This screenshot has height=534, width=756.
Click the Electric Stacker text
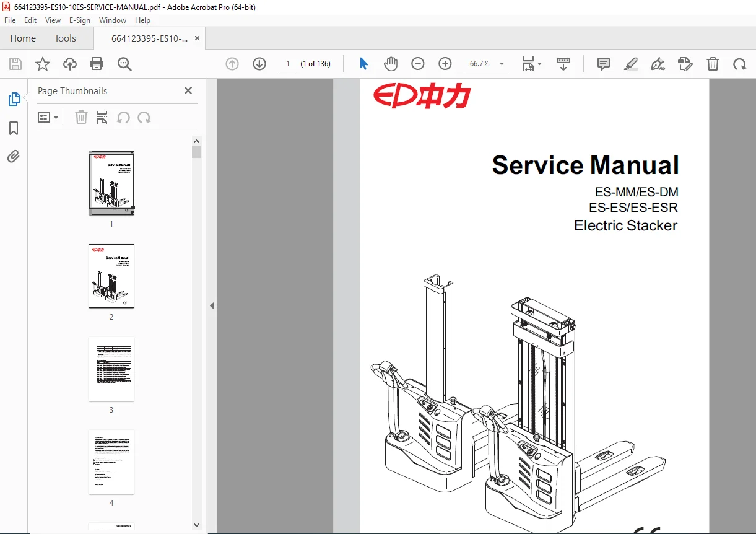(625, 225)
